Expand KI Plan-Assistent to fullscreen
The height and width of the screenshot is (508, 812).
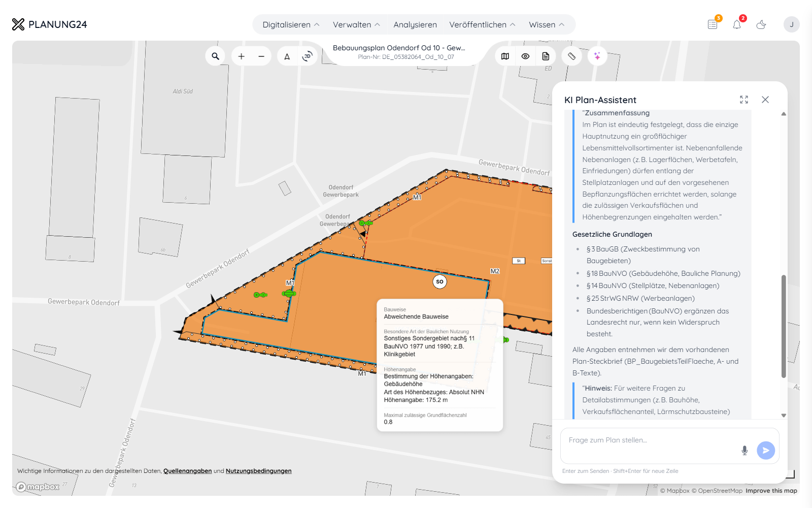[744, 100]
